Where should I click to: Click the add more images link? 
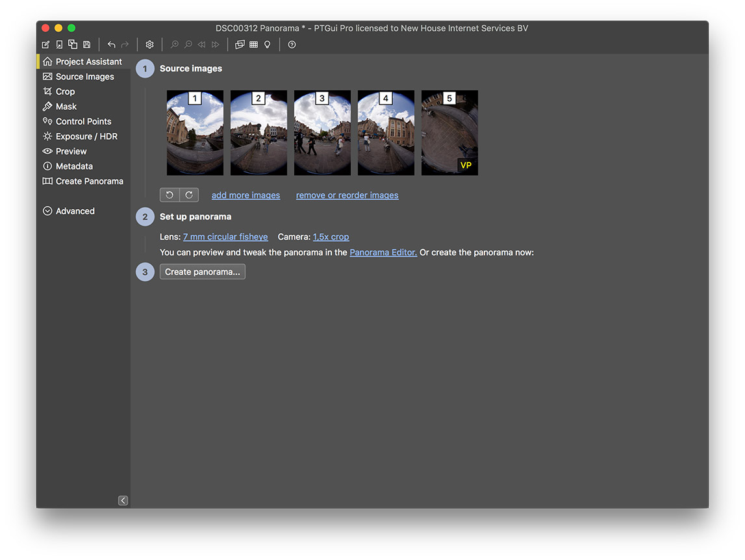coord(246,196)
